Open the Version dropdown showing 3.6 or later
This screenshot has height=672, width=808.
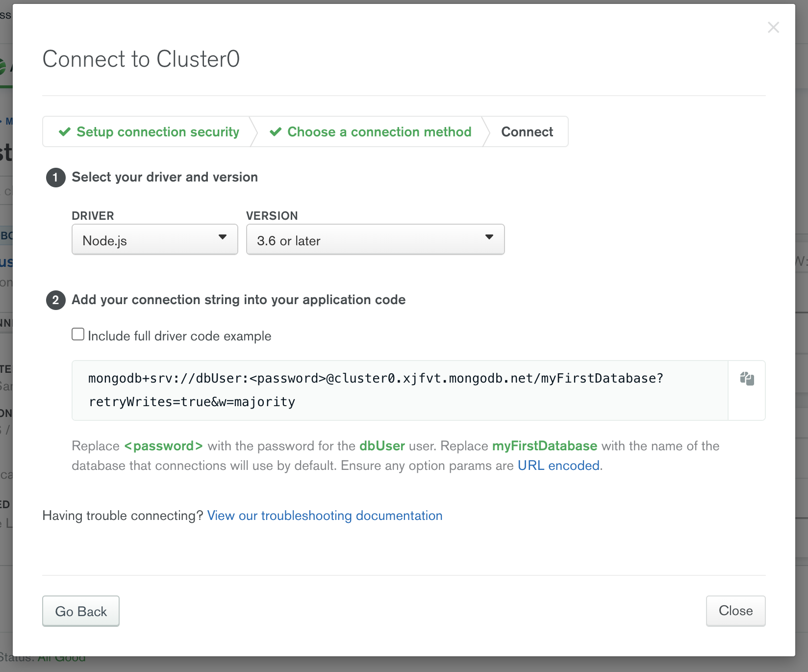(375, 239)
